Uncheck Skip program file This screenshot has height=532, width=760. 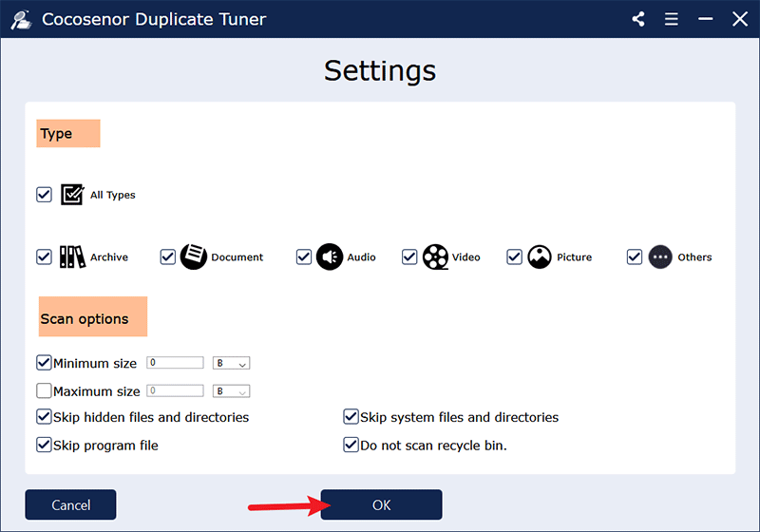coord(44,445)
